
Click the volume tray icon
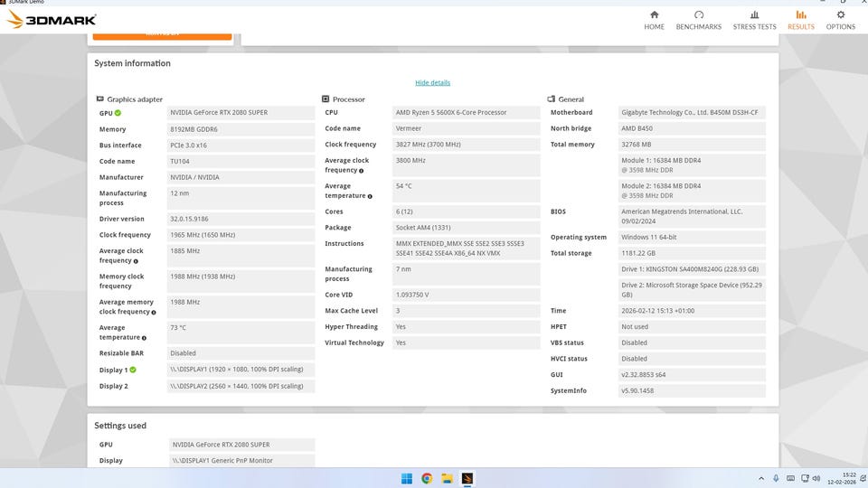coord(816,479)
